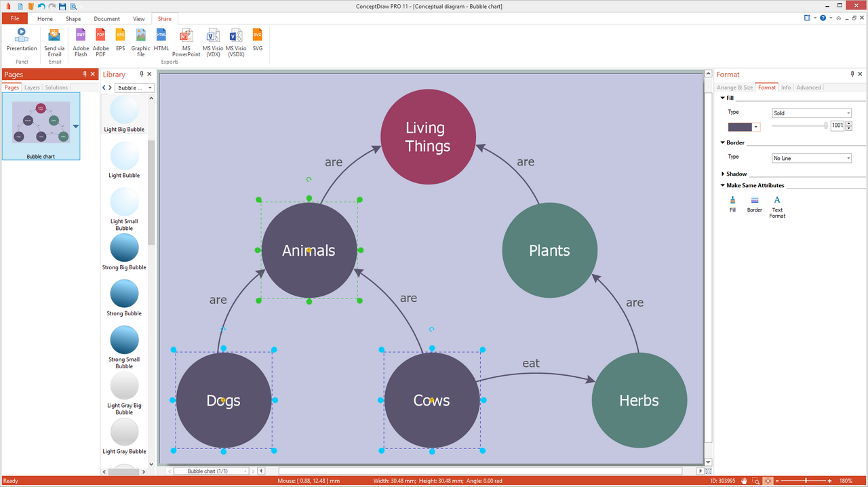868x487 pixels.
Task: Pin the Library panel
Action: pos(142,74)
